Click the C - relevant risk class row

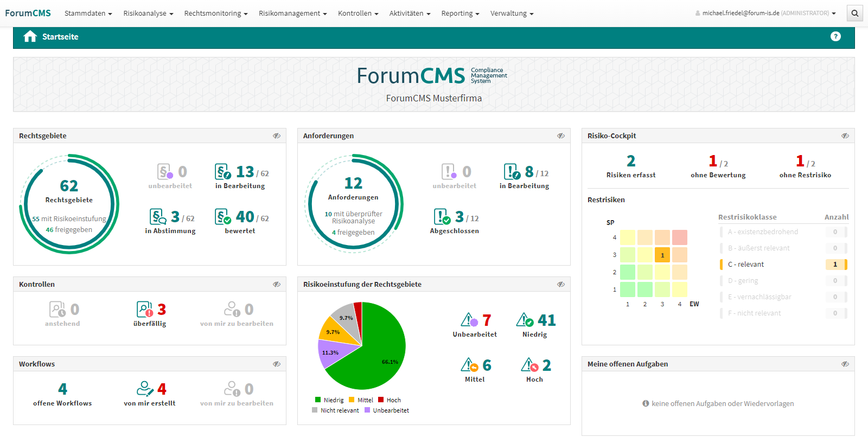(x=783, y=265)
